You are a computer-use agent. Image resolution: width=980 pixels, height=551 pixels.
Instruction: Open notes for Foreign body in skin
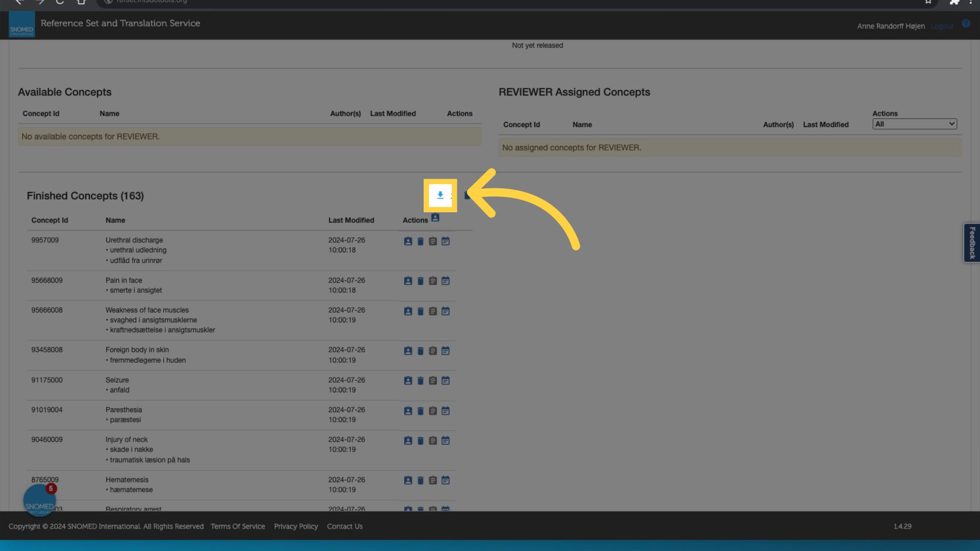[x=433, y=351]
